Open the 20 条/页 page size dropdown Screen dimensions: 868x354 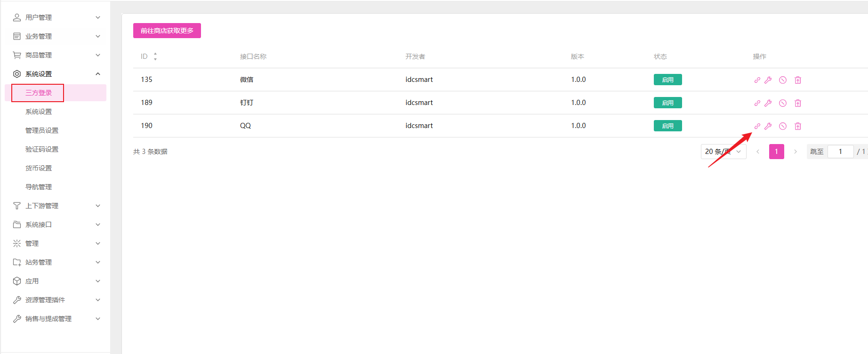pyautogui.click(x=723, y=152)
